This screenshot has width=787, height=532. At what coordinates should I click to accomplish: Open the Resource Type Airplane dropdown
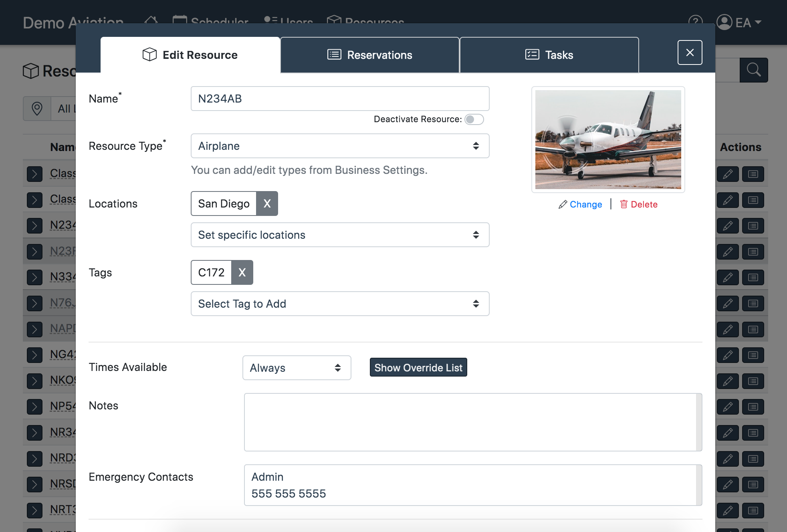pos(340,146)
